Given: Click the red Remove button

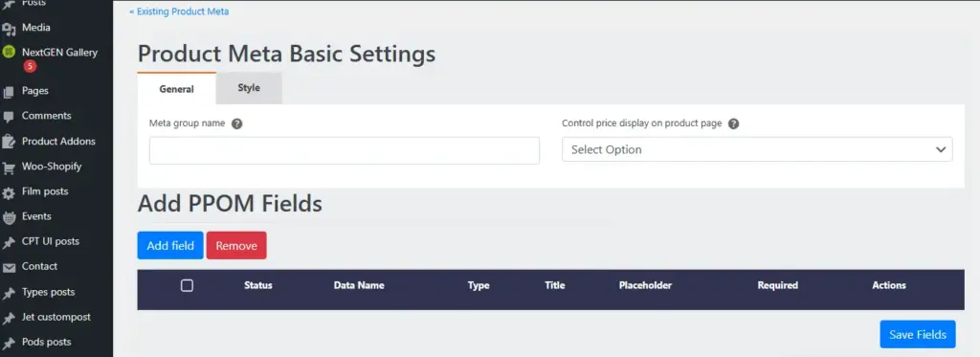Looking at the screenshot, I should click(236, 246).
